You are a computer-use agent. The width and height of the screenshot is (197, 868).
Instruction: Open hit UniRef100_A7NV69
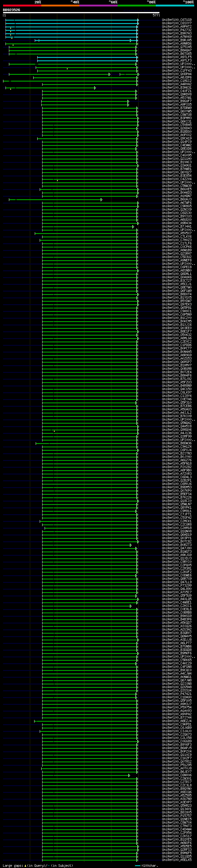click(x=177, y=37)
